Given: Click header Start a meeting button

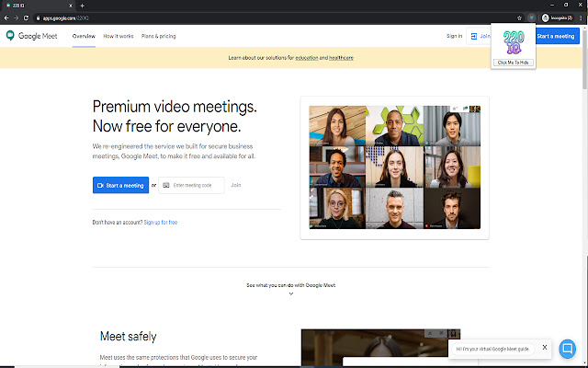Looking at the screenshot, I should [557, 36].
